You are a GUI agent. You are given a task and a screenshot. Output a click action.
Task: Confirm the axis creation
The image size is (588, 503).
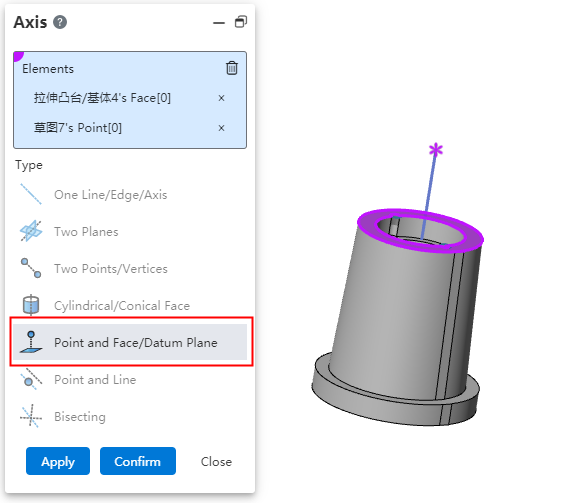pos(138,461)
